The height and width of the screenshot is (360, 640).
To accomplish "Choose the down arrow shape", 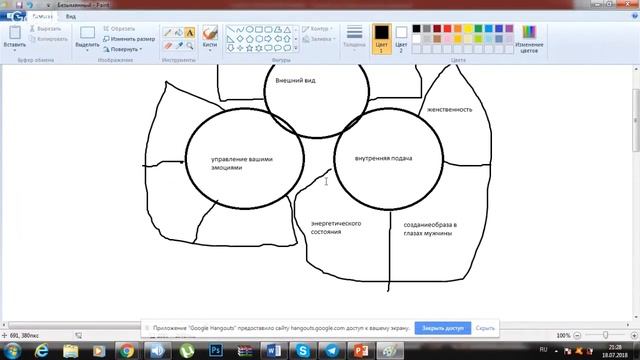I will [x=231, y=48].
